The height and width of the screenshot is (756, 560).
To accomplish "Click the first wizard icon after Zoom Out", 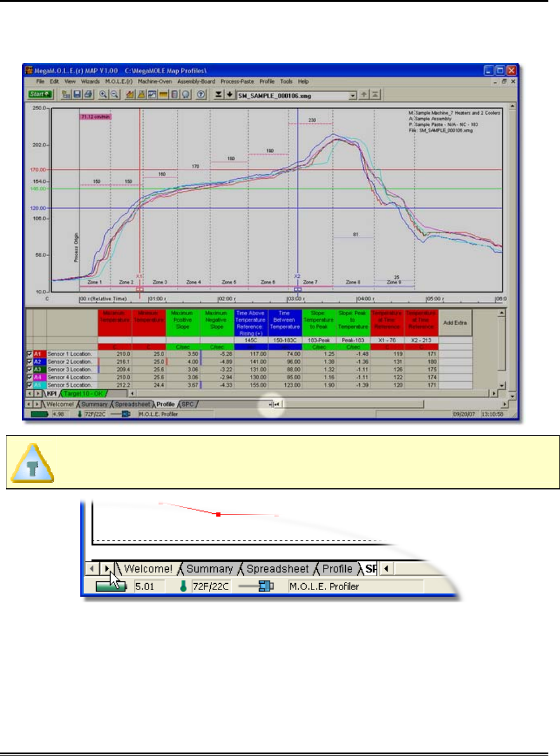I will [130, 94].
